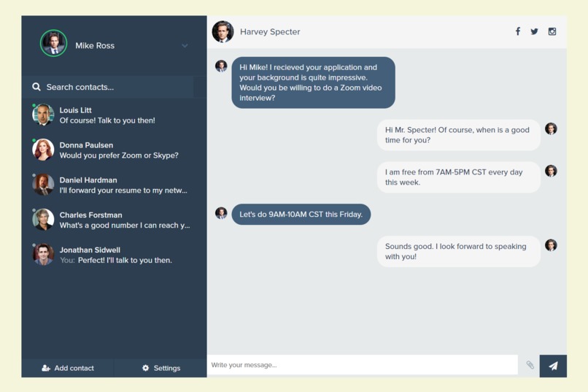Screen dimensions: 588x392
Task: Click 'Would you prefer Zoom or Skype?' preview
Action: click(x=119, y=155)
